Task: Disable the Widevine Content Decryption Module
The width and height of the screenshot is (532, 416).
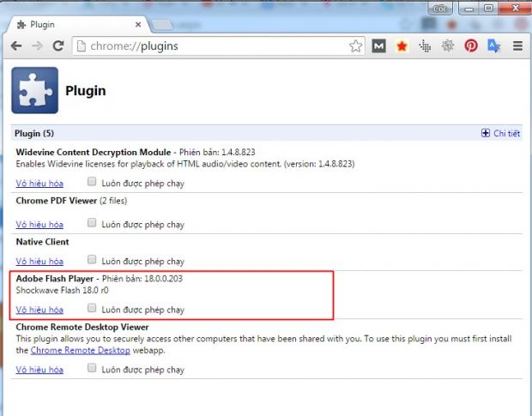Action: click(39, 184)
